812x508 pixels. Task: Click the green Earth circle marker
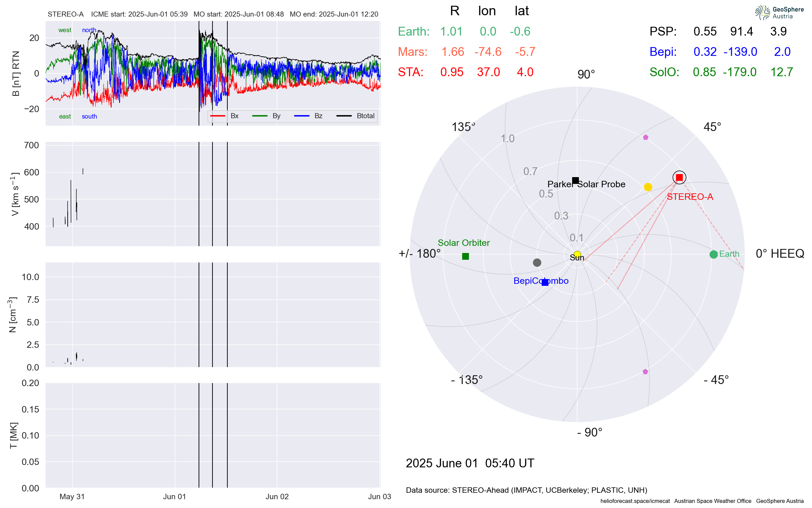[714, 254]
